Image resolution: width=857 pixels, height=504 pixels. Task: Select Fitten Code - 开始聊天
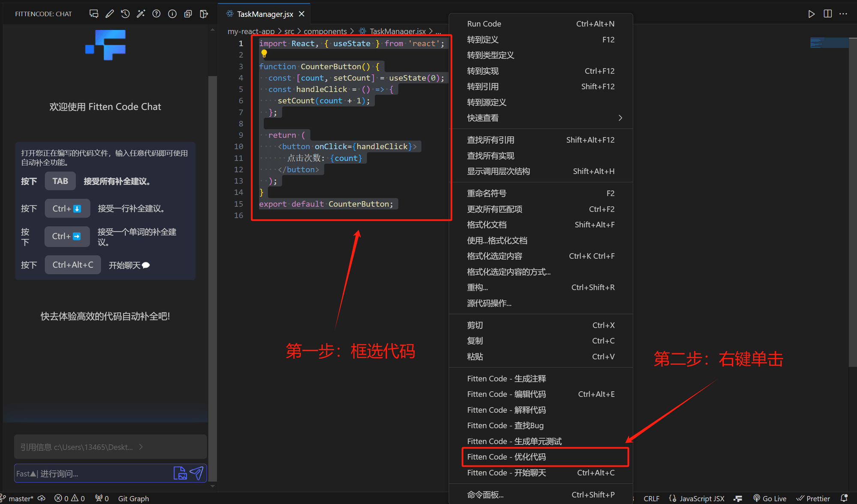541,473
